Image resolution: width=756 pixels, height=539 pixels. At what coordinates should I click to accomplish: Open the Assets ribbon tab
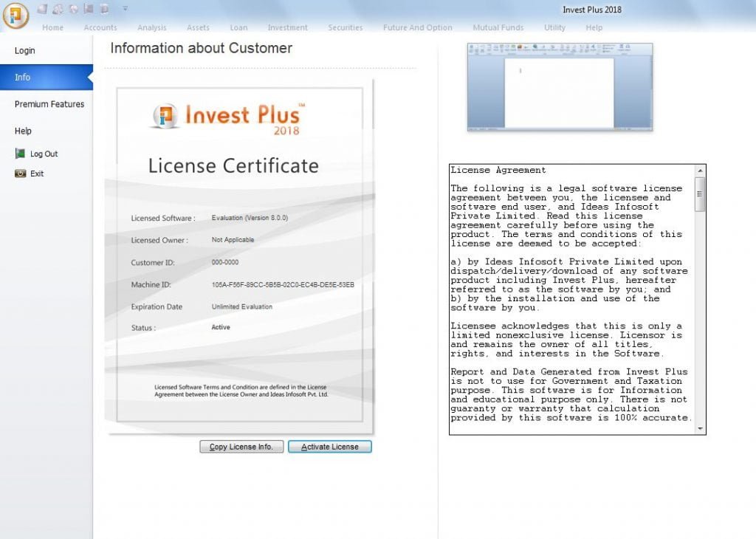[x=198, y=27]
